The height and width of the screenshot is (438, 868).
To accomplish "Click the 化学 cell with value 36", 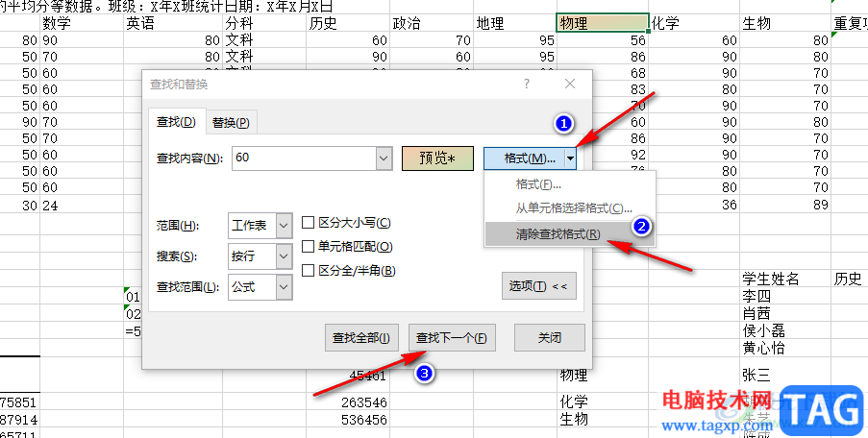I will click(694, 205).
